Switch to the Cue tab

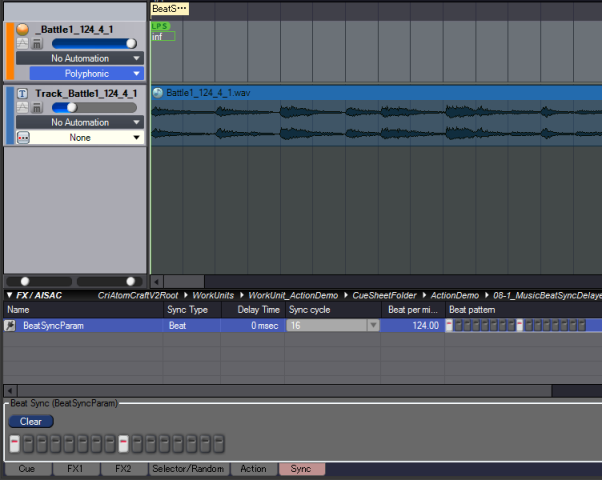pyautogui.click(x=27, y=469)
